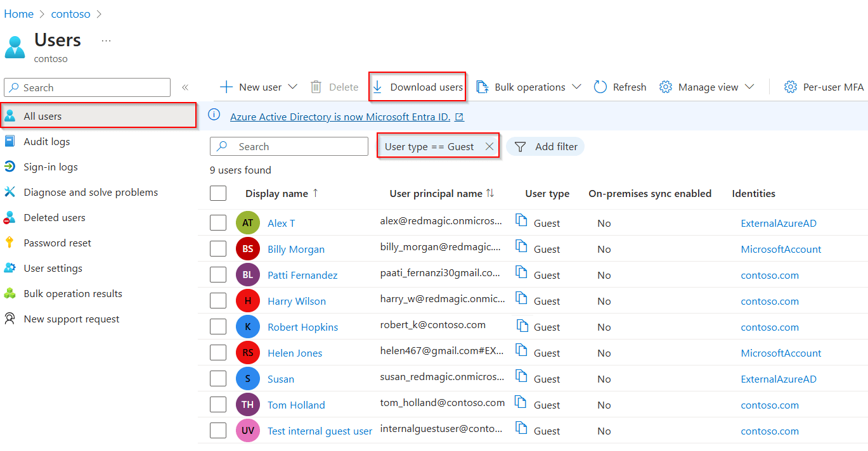This screenshot has height=451, width=868.
Task: Expand the New user dropdown
Action: coord(293,87)
